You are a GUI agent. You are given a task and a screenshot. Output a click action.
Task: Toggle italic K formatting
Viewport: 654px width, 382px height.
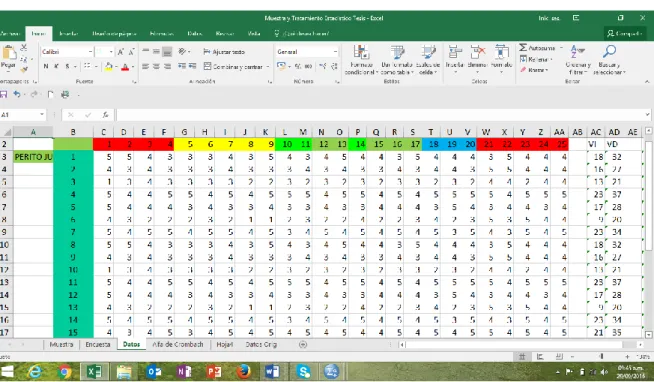pos(56,66)
